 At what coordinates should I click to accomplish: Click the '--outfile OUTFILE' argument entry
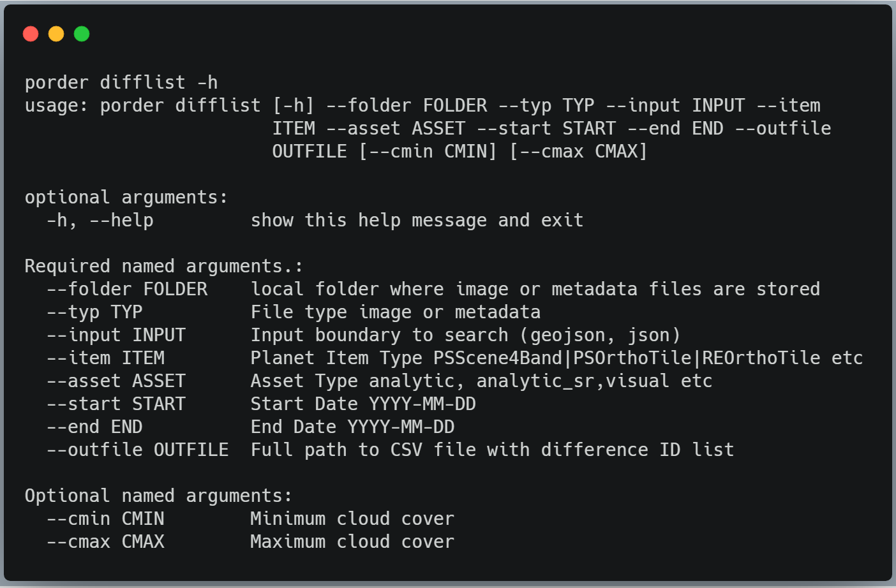point(138,450)
